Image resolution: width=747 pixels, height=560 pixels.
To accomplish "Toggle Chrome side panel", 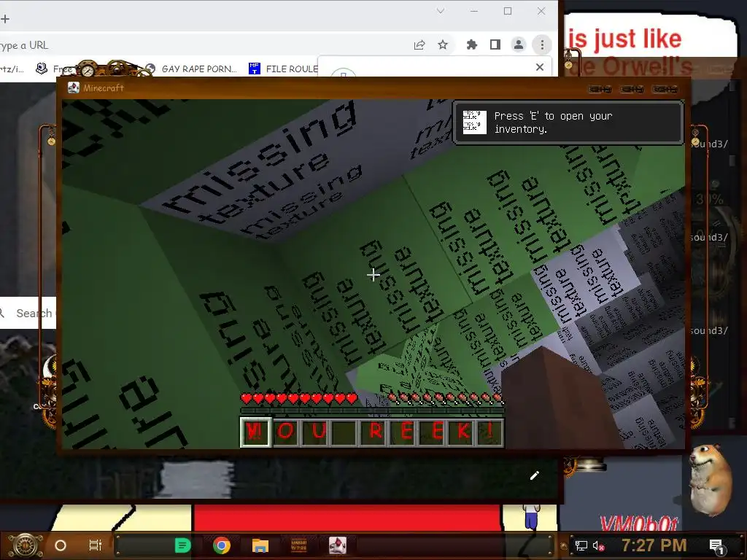I will 495,44.
